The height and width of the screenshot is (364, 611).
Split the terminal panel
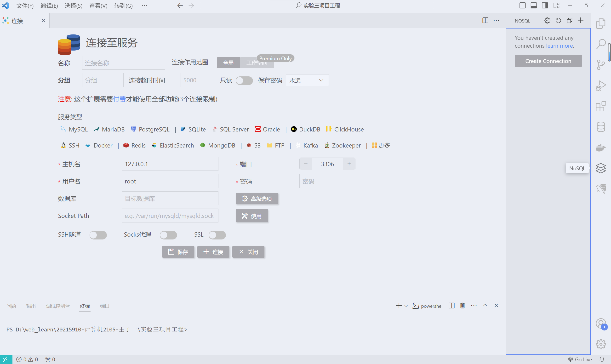click(x=451, y=306)
